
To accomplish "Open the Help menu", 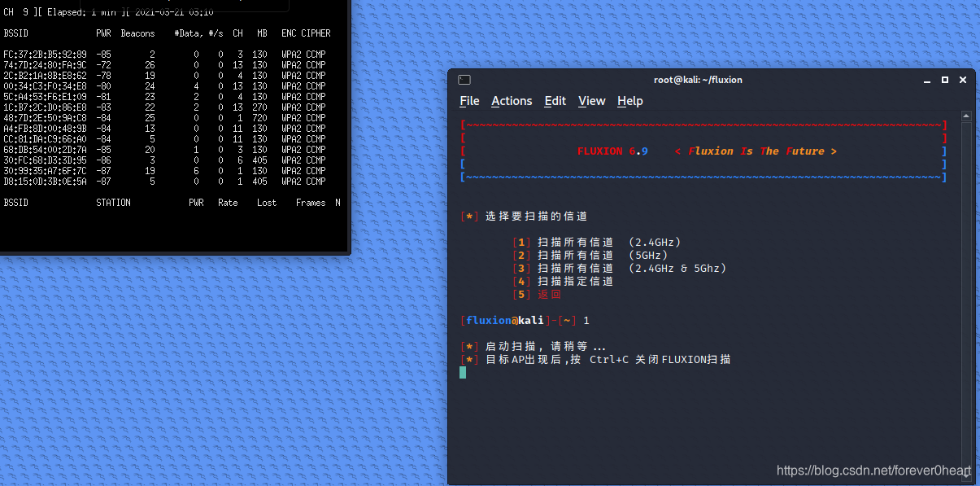I will [630, 101].
